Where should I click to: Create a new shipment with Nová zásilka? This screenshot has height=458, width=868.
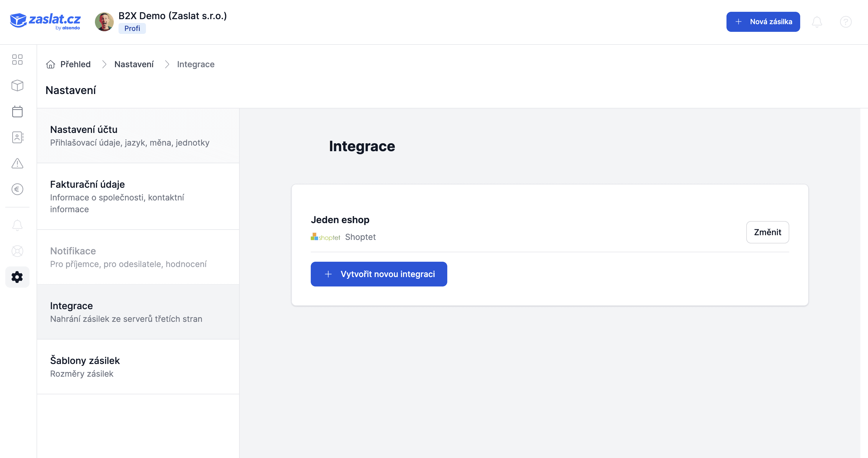763,22
